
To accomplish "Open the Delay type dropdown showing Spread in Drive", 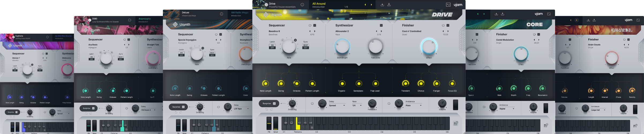I will coord(337,105).
